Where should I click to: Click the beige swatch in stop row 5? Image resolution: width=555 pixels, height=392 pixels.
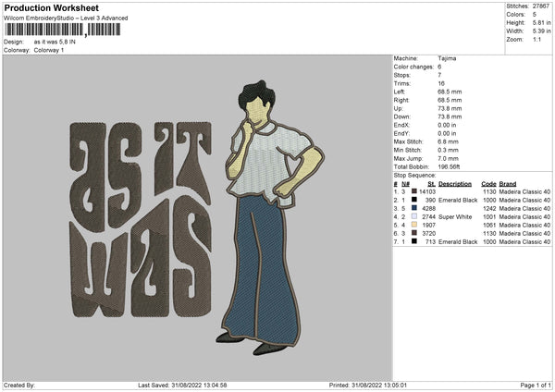click(414, 225)
